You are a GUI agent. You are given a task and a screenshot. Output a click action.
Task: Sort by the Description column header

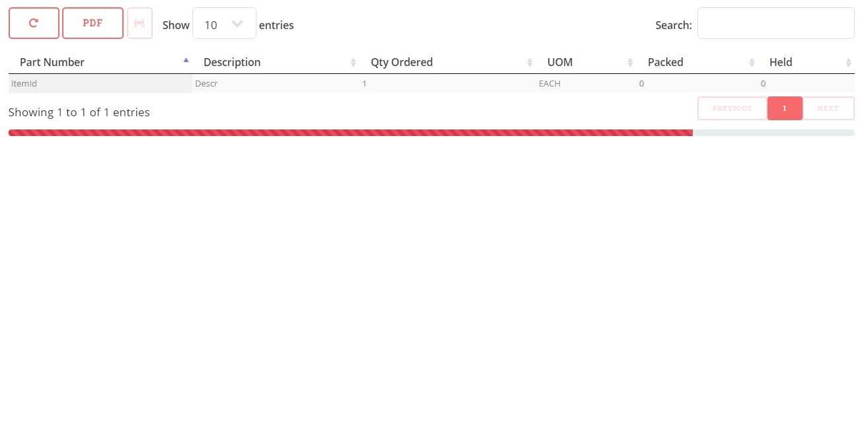tap(276, 62)
